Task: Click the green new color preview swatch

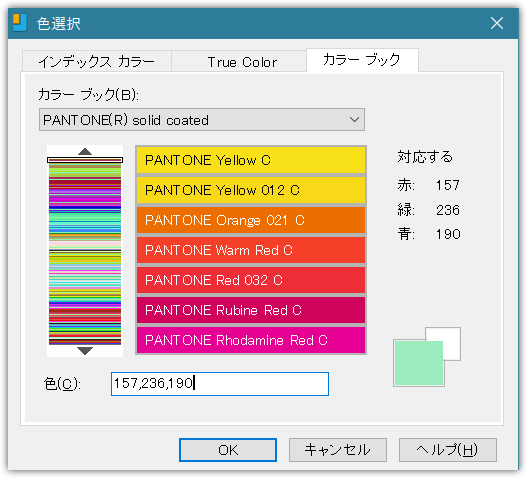Action: pos(418,363)
